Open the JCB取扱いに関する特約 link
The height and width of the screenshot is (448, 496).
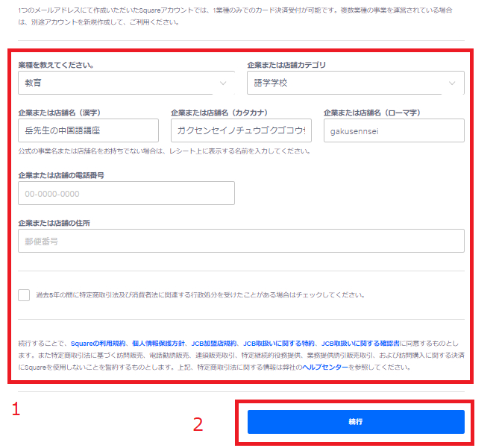(279, 344)
